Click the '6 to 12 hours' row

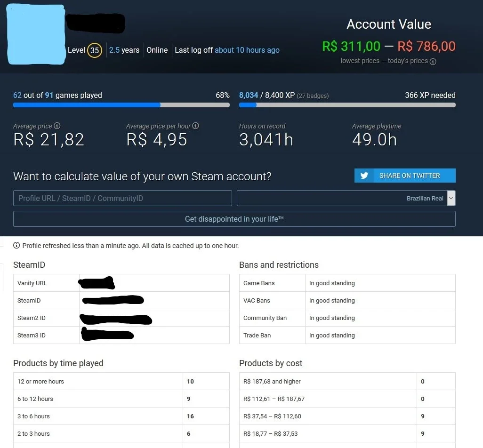click(x=121, y=399)
